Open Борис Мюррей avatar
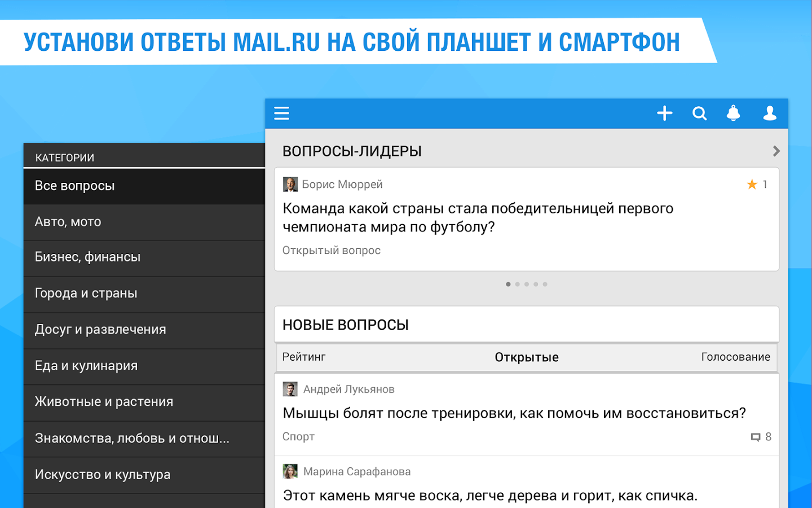Viewport: 812px width, 508px height. tap(290, 185)
